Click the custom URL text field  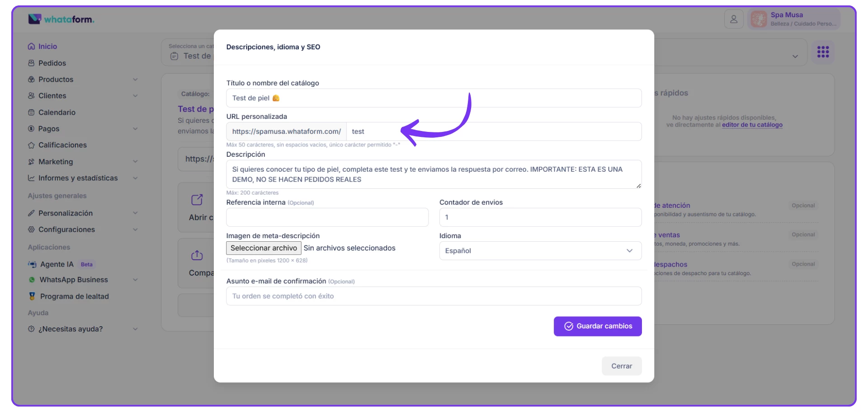point(493,131)
